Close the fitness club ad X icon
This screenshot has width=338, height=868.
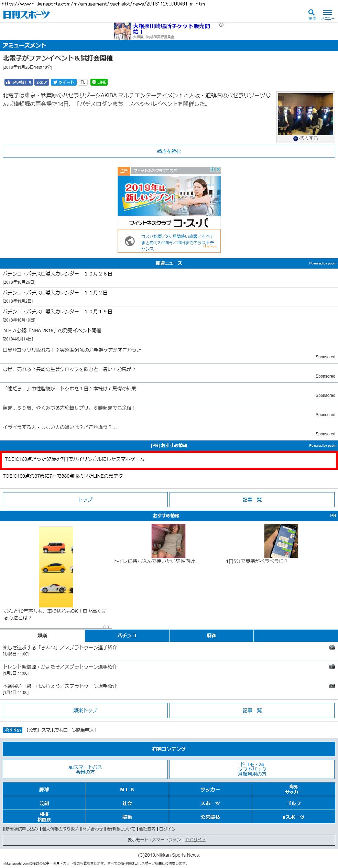pos(218,170)
